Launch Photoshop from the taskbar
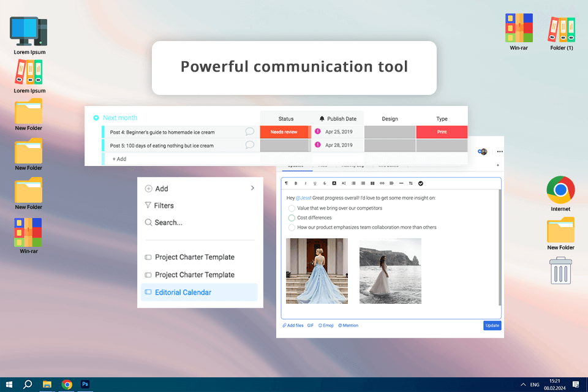The height and width of the screenshot is (392, 588). point(85,384)
